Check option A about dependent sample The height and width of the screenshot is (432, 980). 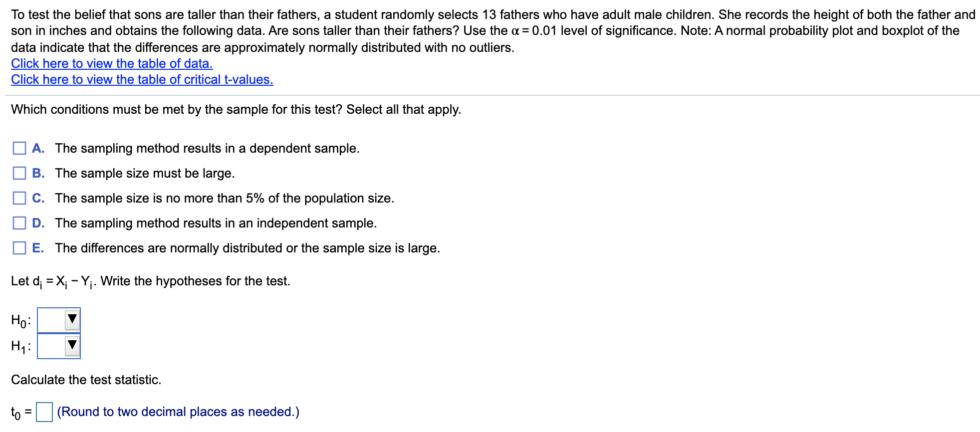pyautogui.click(x=19, y=148)
